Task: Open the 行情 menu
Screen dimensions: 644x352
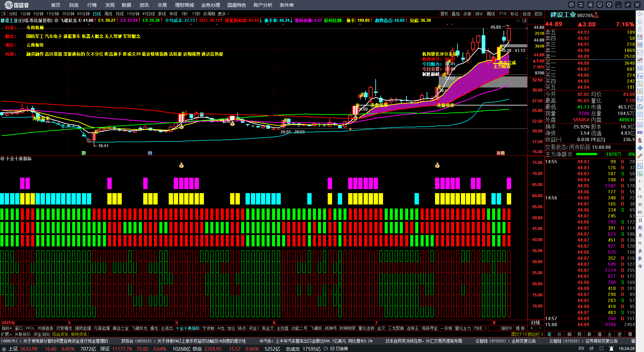Action: [92, 5]
